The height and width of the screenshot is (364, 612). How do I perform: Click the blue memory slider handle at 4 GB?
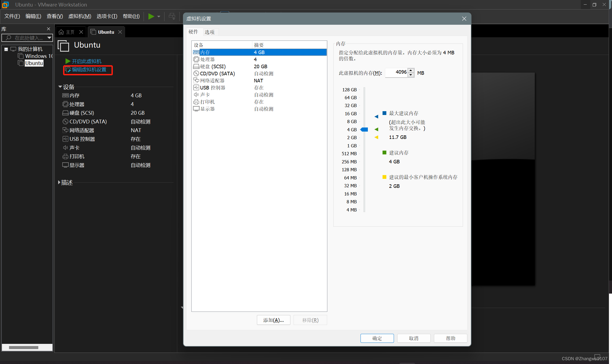pos(364,129)
